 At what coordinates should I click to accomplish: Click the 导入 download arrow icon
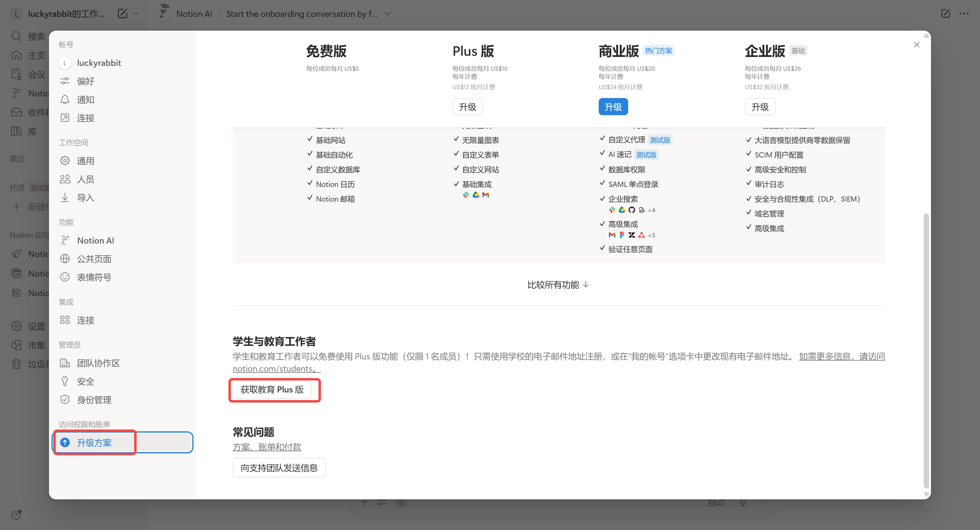[x=65, y=198]
